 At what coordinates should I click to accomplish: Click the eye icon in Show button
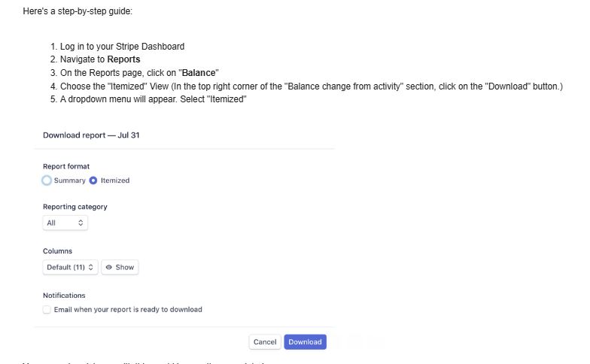109,267
